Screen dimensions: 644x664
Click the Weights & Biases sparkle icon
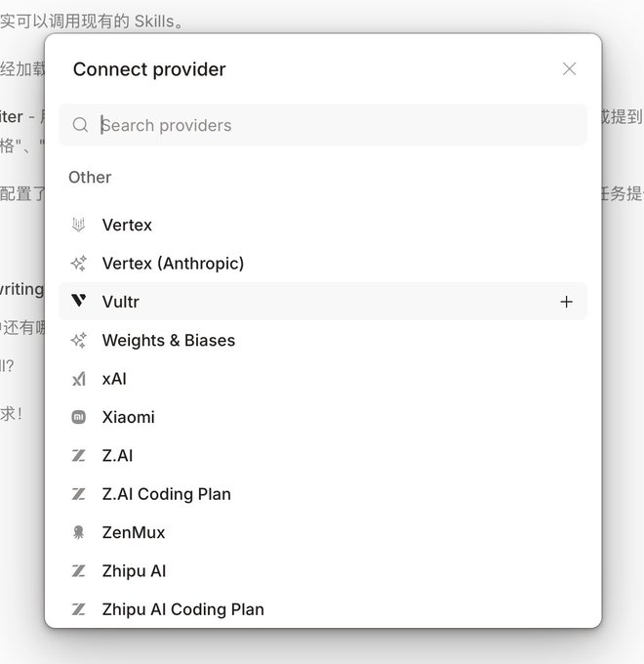(79, 341)
